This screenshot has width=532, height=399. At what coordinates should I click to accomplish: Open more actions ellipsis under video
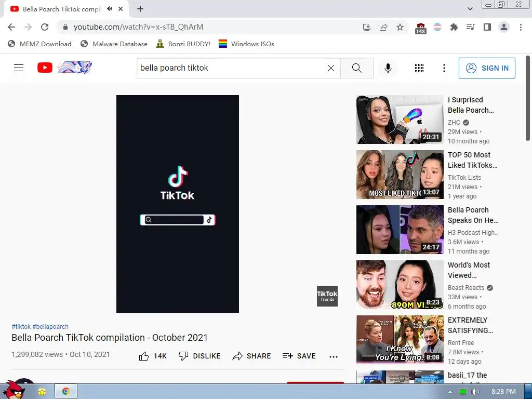[x=334, y=356]
